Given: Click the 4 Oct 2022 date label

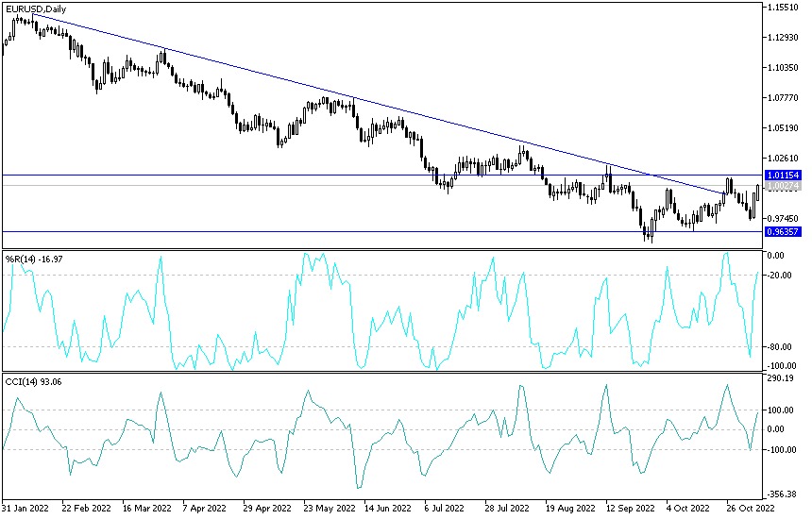Looking at the screenshot, I should pos(687,508).
